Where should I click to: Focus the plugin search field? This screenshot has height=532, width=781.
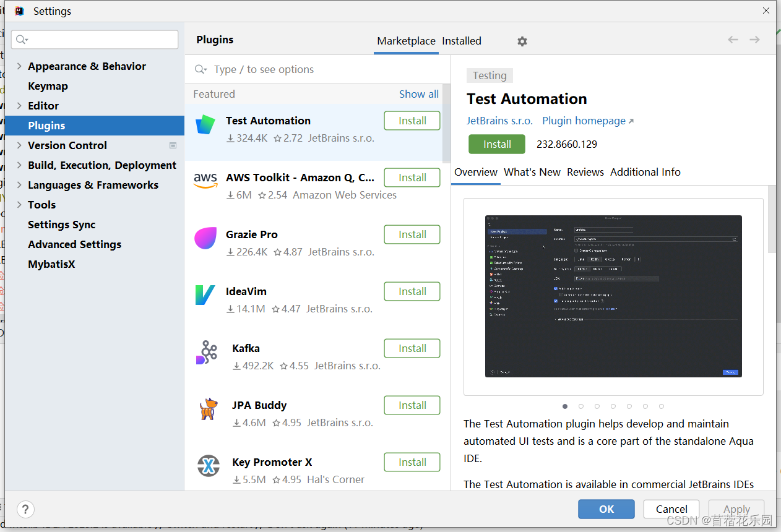(x=317, y=69)
